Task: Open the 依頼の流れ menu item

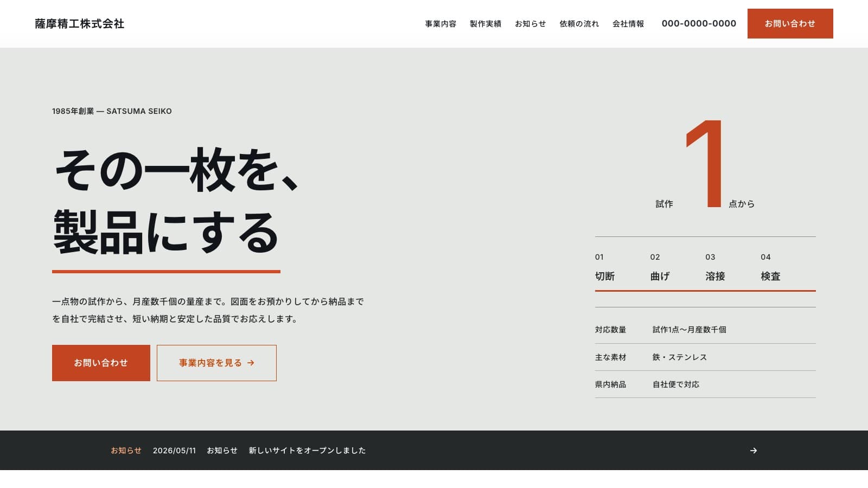Action: click(579, 24)
